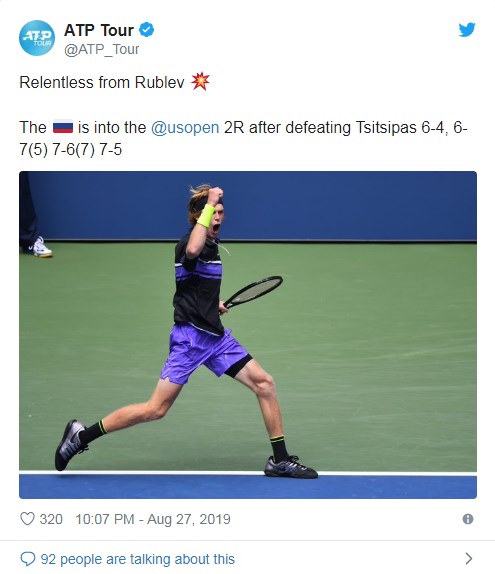Open the 10:07 PM - Aug 27, 2019 timestamp
The height and width of the screenshot is (574, 495).
(153, 519)
